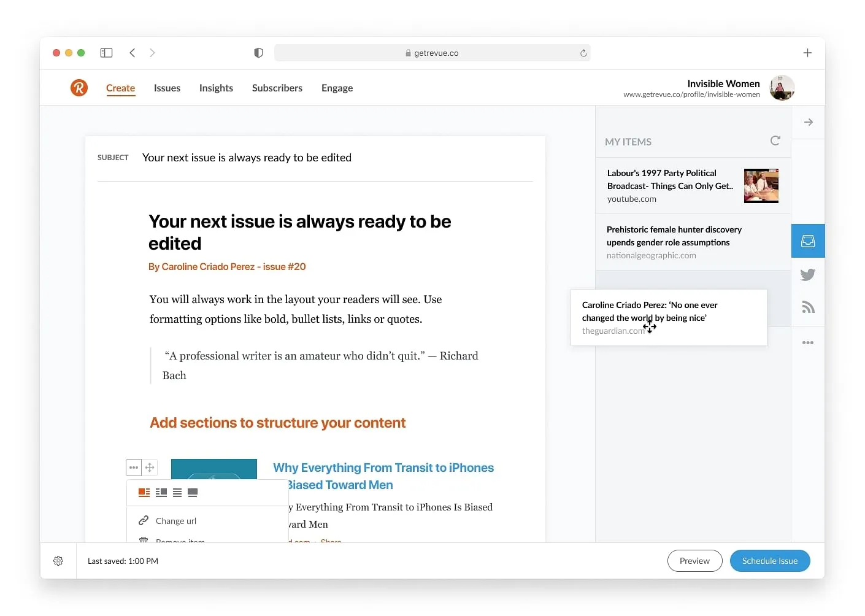This screenshot has height=616, width=865.
Task: Click the Revue logo icon
Action: pyautogui.click(x=79, y=88)
